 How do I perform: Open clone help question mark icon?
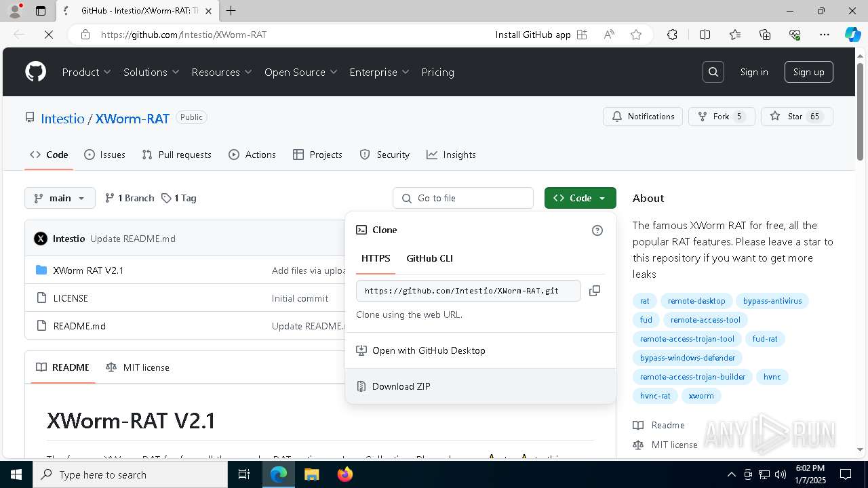click(x=597, y=230)
